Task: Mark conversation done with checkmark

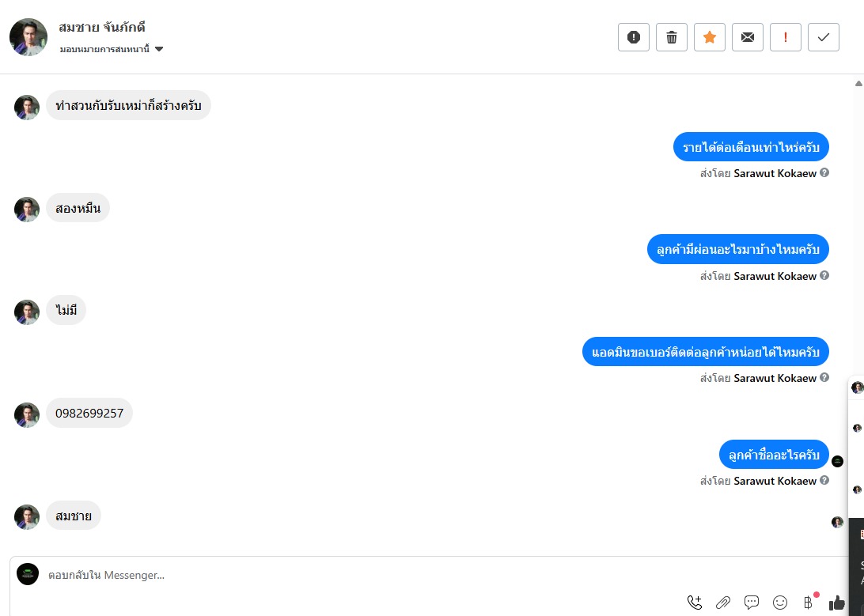Action: (x=824, y=37)
